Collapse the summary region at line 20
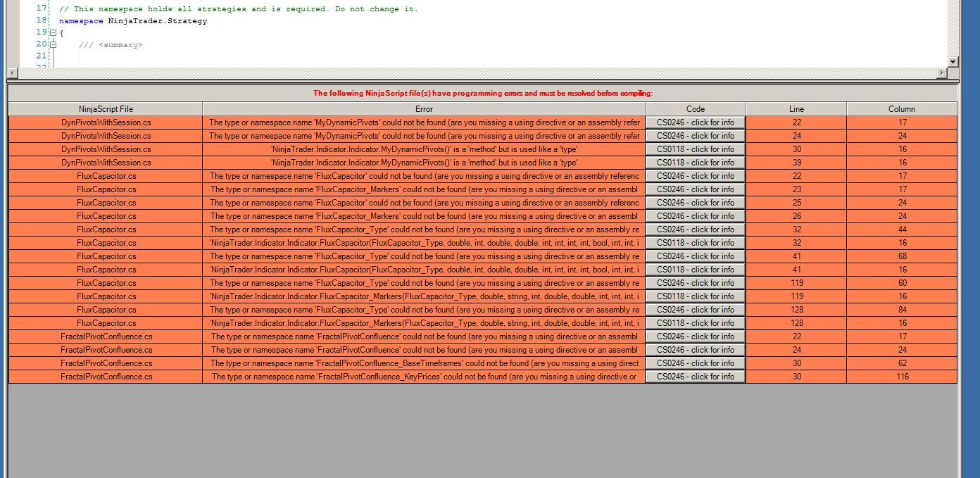Image resolution: width=980 pixels, height=478 pixels. [x=53, y=44]
